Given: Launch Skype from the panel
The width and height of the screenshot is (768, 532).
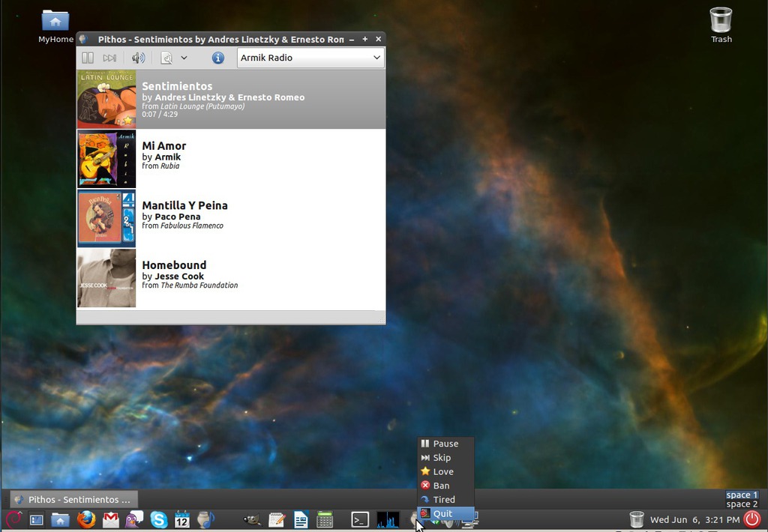Looking at the screenshot, I should coord(159,519).
